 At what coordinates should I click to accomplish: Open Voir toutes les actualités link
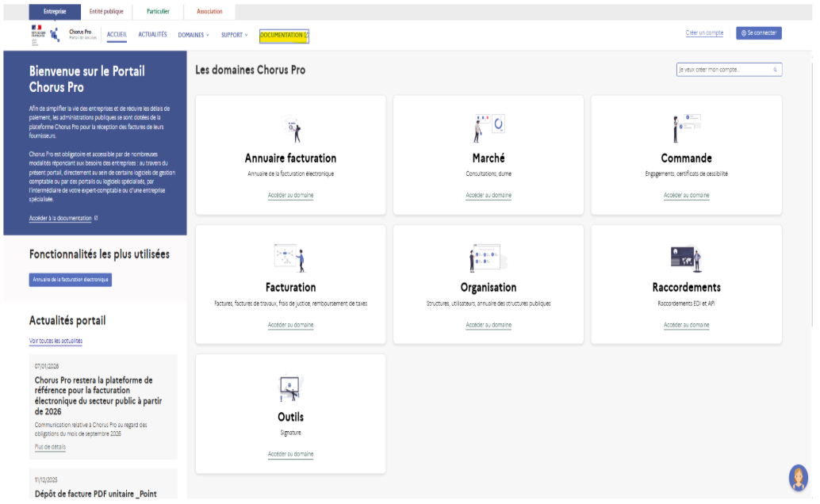56,341
